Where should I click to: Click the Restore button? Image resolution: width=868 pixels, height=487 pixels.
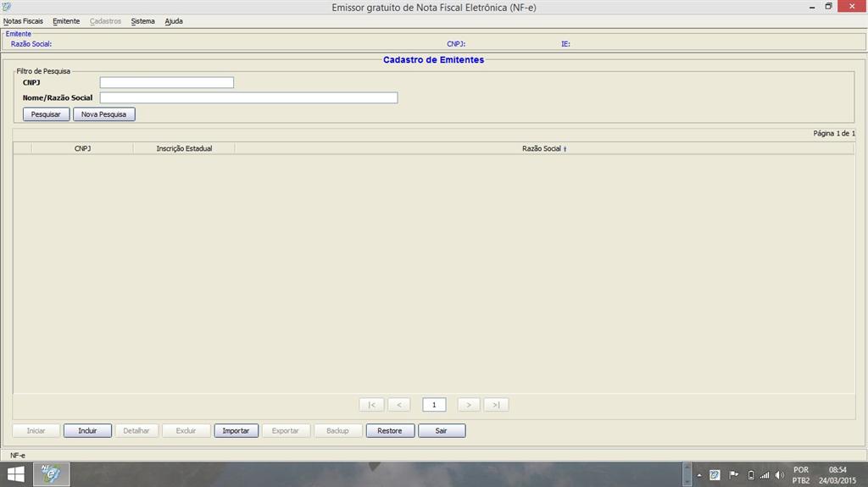pyautogui.click(x=390, y=431)
